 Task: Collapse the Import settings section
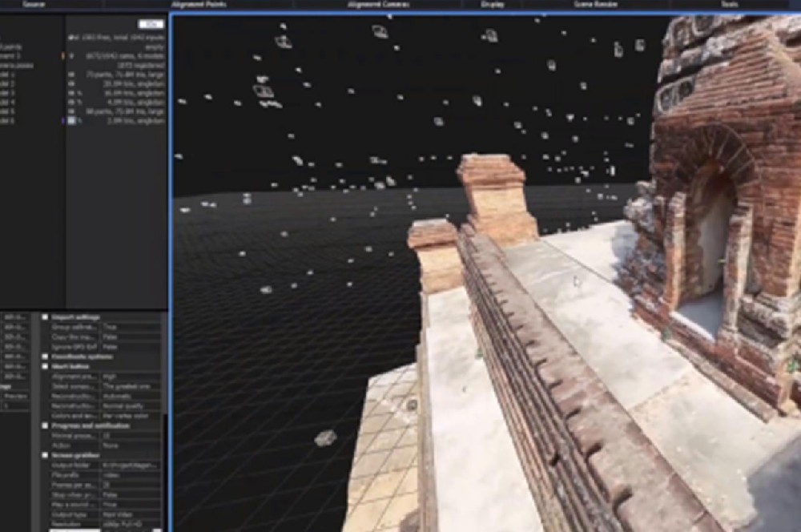[45, 316]
